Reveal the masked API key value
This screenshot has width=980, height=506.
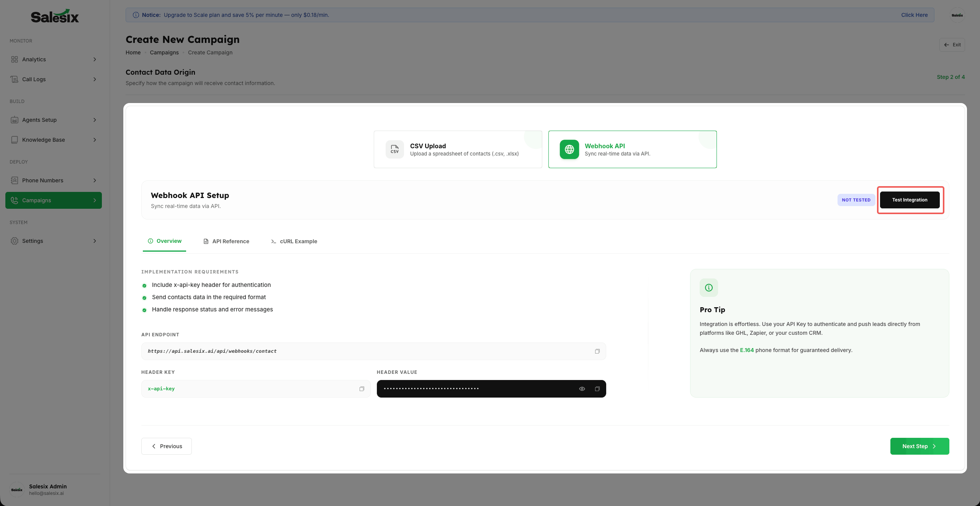pos(582,389)
